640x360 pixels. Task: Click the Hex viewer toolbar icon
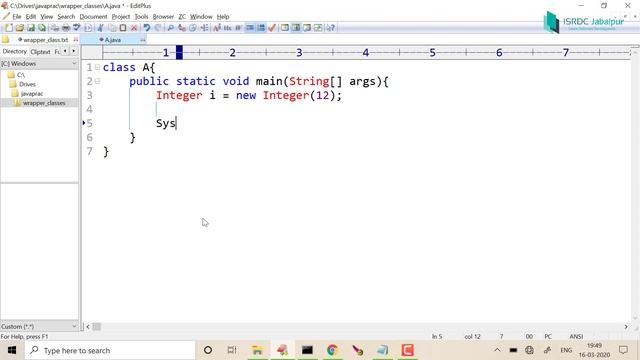click(x=227, y=28)
